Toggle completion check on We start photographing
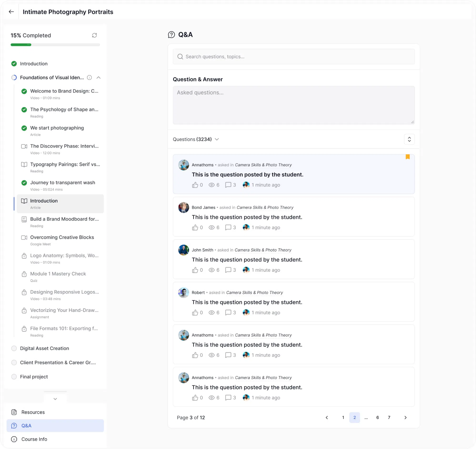The image size is (476, 449). tap(24, 128)
